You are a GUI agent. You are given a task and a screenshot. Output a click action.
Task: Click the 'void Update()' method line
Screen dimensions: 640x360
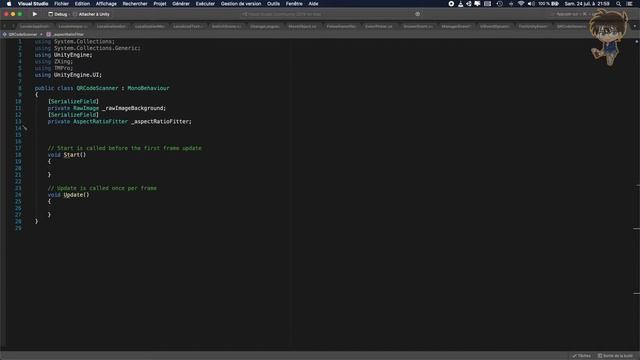pos(69,195)
